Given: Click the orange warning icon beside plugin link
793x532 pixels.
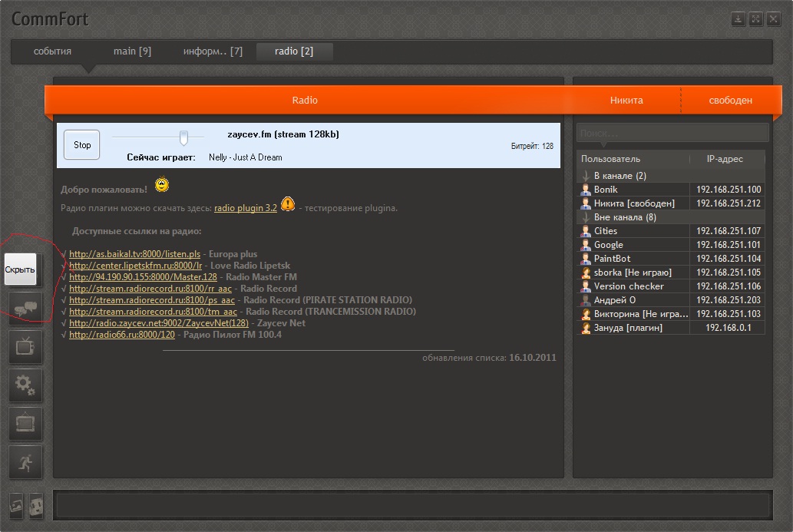Looking at the screenshot, I should (287, 204).
